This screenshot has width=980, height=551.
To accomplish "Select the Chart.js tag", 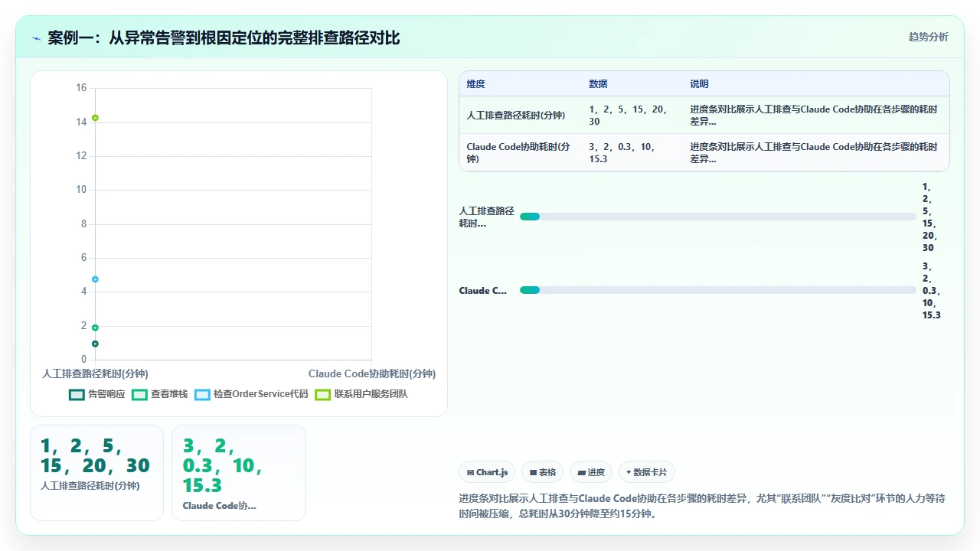I will [487, 472].
